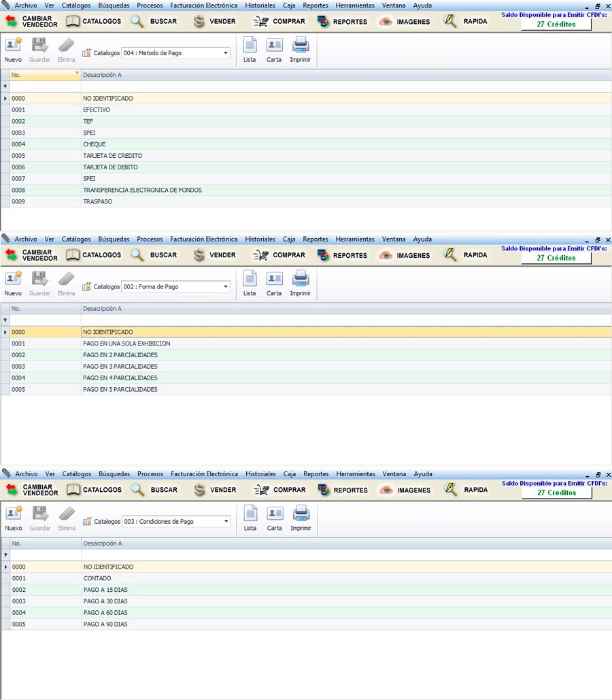Select EFECTIVO row
The height and width of the screenshot is (700, 612).
306,110
